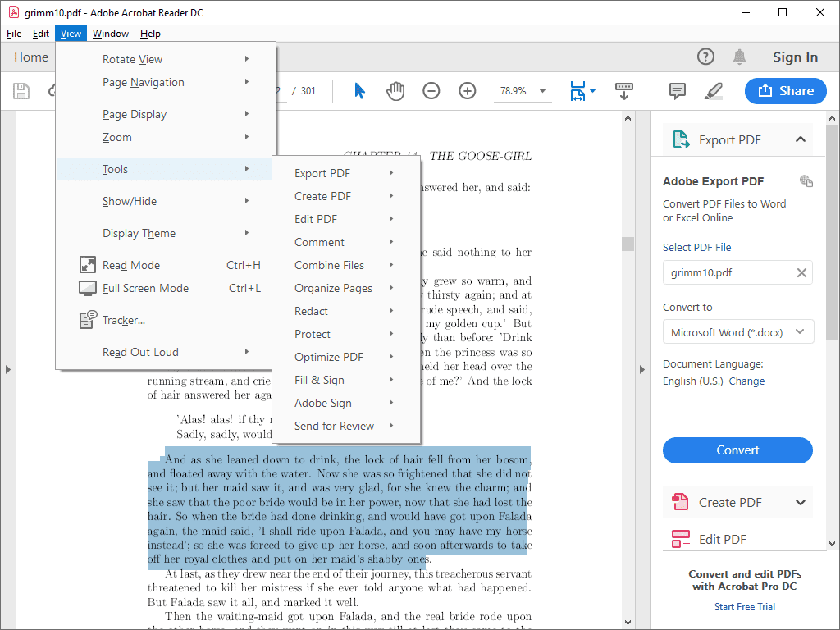Viewport: 840px width, 630px height.
Task: Open fit page options dropdown arrow
Action: click(x=592, y=91)
